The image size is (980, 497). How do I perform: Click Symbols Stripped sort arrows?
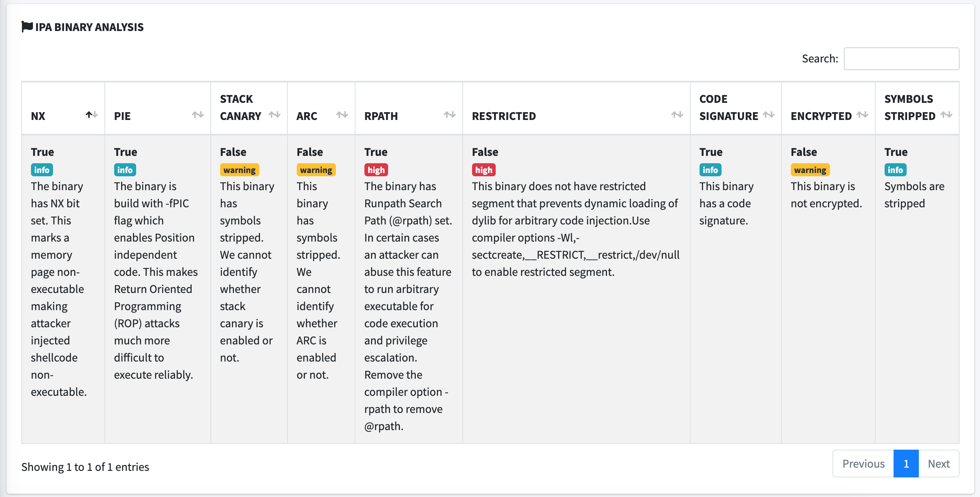coord(946,115)
